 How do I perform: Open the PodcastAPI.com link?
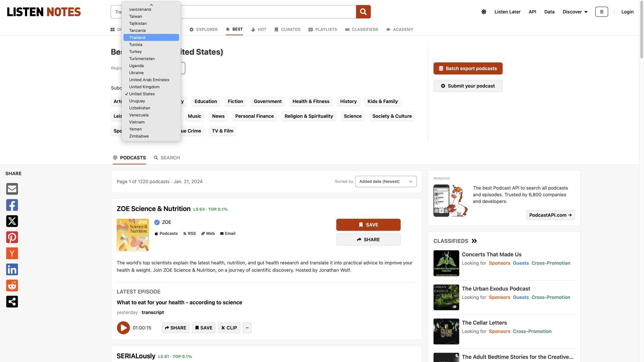[550, 215]
